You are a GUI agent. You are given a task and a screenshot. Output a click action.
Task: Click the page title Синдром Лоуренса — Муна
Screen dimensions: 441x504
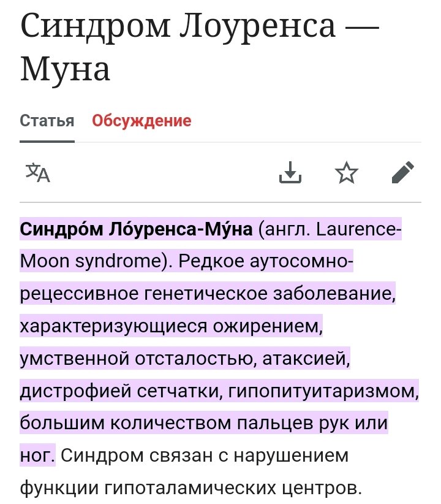[184, 49]
